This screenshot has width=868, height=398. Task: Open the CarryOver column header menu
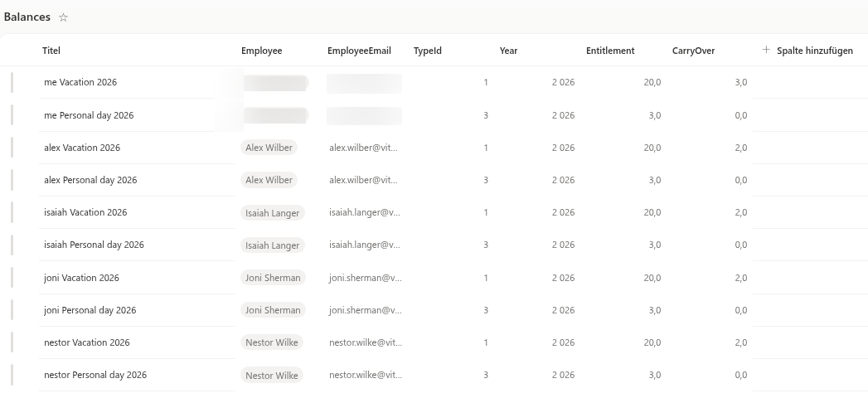[693, 51]
